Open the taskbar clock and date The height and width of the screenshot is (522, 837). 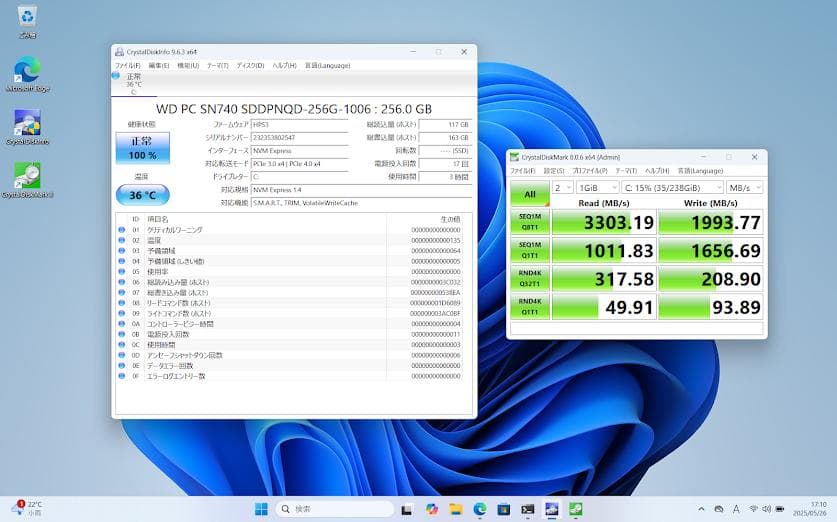[x=810, y=509]
